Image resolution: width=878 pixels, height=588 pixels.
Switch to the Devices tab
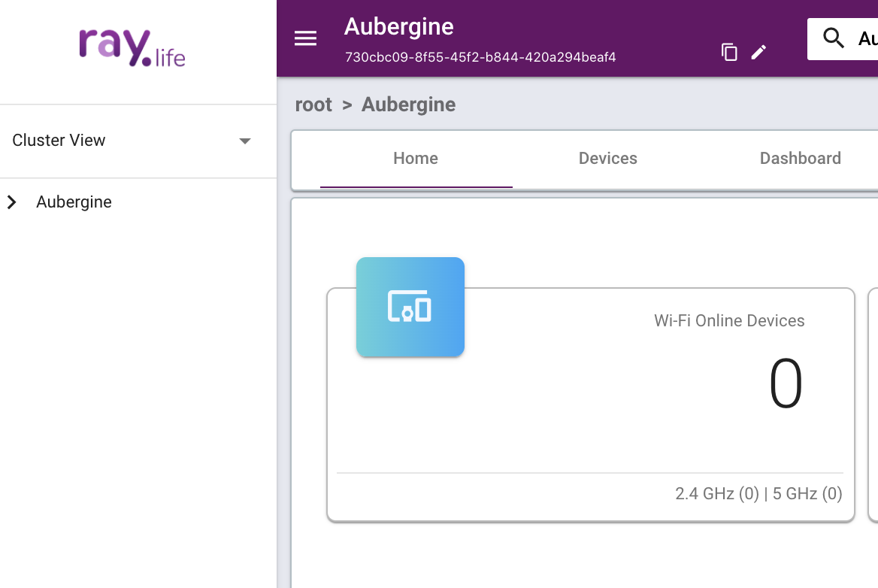point(608,159)
